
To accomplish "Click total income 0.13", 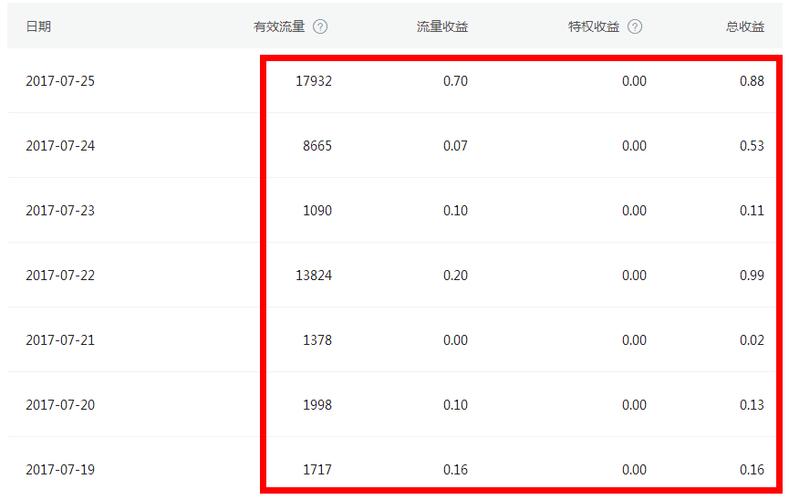I will (752, 405).
